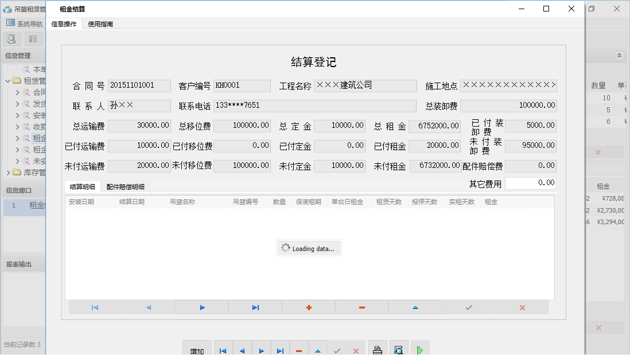Click the orange plus icon in the detail navigator
The image size is (630, 364).
pos(308,307)
